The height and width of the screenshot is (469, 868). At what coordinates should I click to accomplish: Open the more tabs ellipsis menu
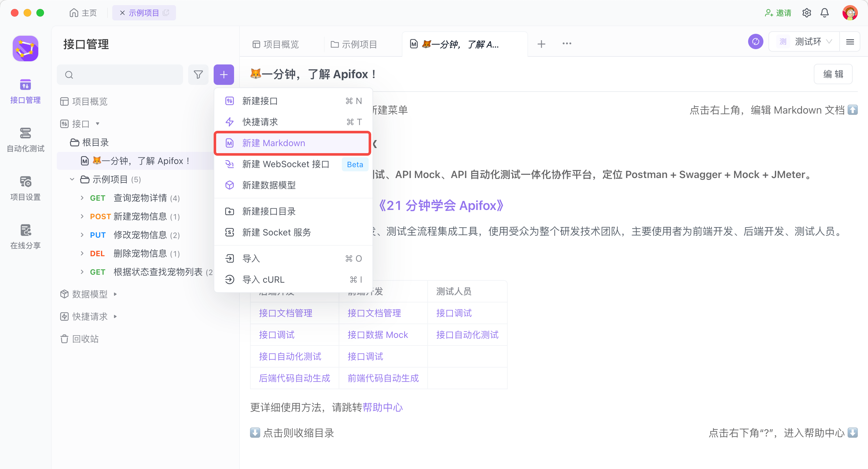(567, 44)
